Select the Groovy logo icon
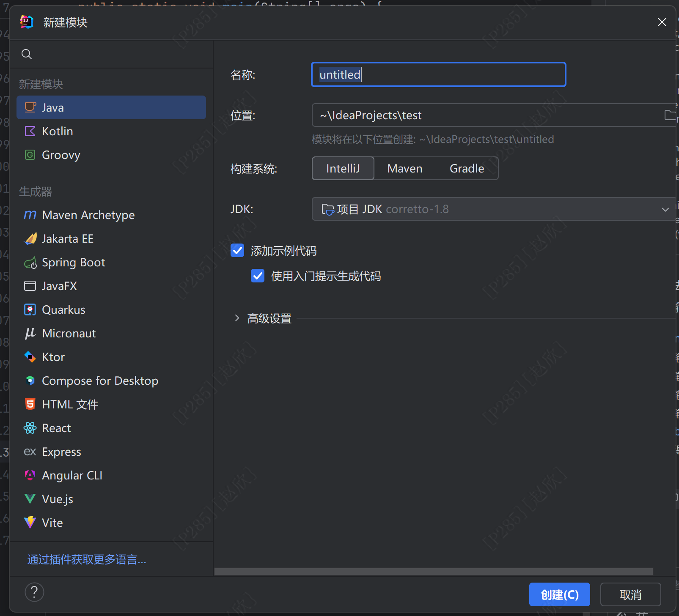Screen dimensions: 679x616 [x=30, y=155]
